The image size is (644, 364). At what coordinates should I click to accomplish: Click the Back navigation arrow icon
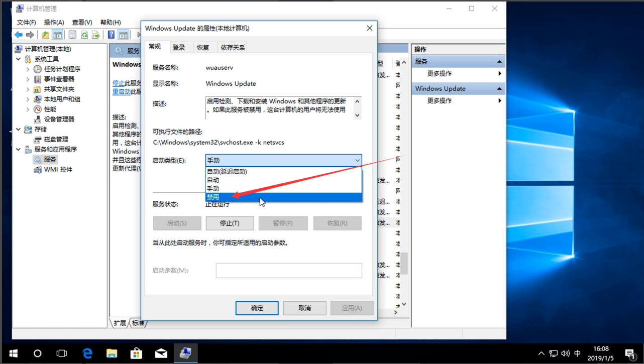point(18,34)
